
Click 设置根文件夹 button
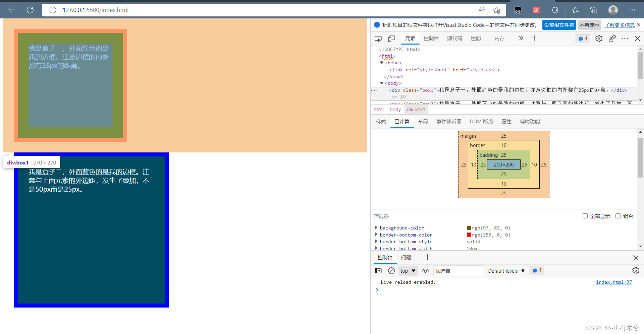pyautogui.click(x=559, y=25)
